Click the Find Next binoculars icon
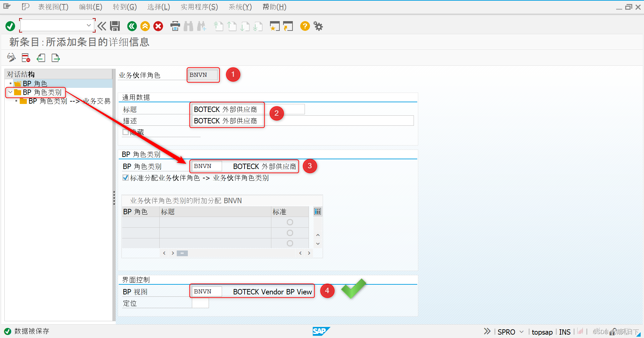Screen dimensions: 644x338 click(x=202, y=26)
